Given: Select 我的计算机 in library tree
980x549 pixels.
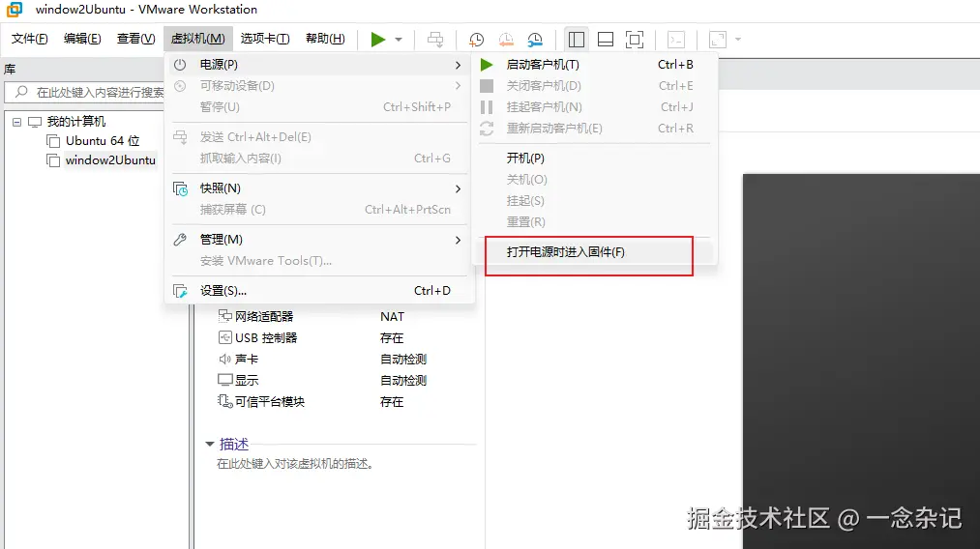Looking at the screenshot, I should (76, 122).
